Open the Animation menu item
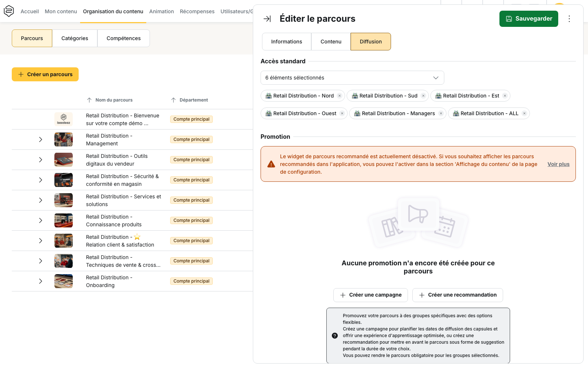 [162, 11]
